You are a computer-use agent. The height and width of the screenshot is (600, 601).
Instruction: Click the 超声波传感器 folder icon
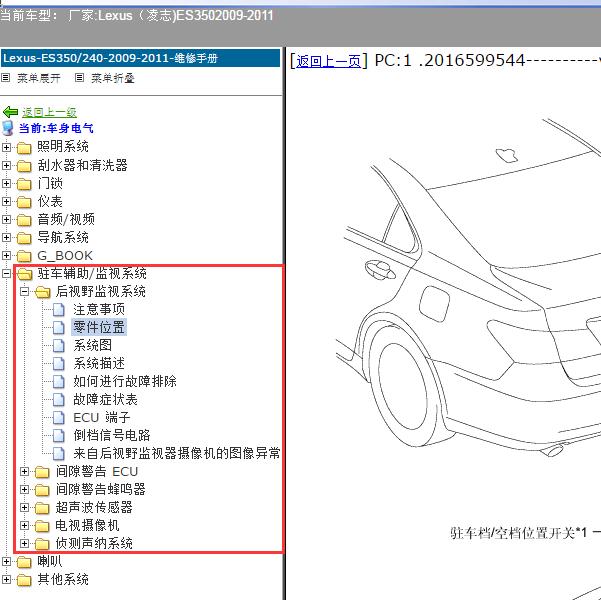tap(42, 508)
